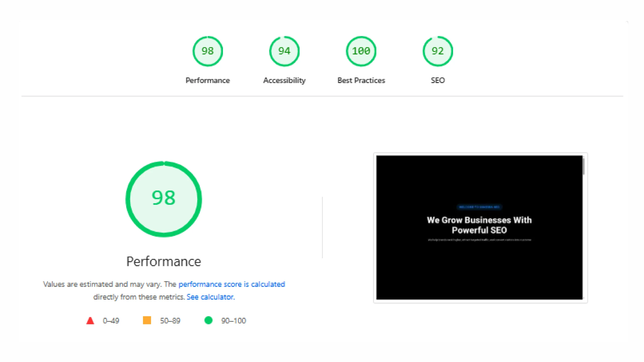Viewport: 644px width, 362px height.
Task: Click the Performance score gauge showing 98
Action: tap(208, 51)
